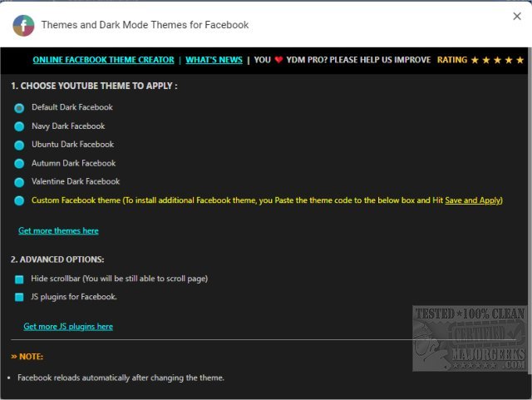The height and width of the screenshot is (400, 532).
Task: Click the first rating star
Action: [475, 60]
